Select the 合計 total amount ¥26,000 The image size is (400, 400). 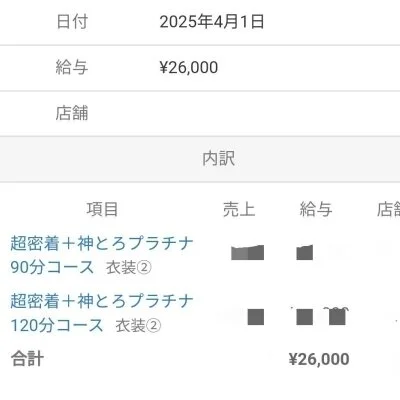coord(319,359)
